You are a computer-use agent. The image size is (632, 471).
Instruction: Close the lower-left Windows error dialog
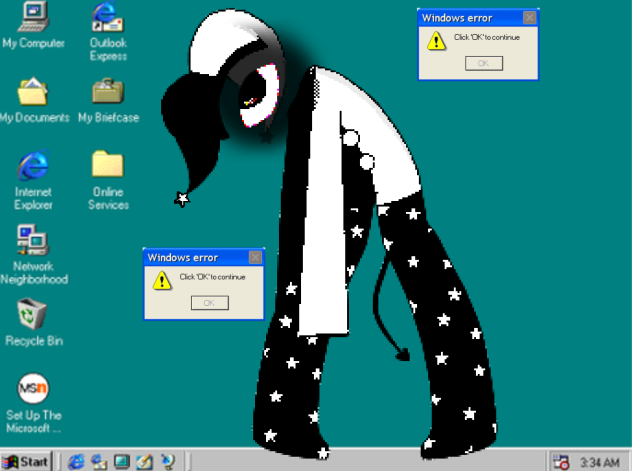click(x=255, y=257)
